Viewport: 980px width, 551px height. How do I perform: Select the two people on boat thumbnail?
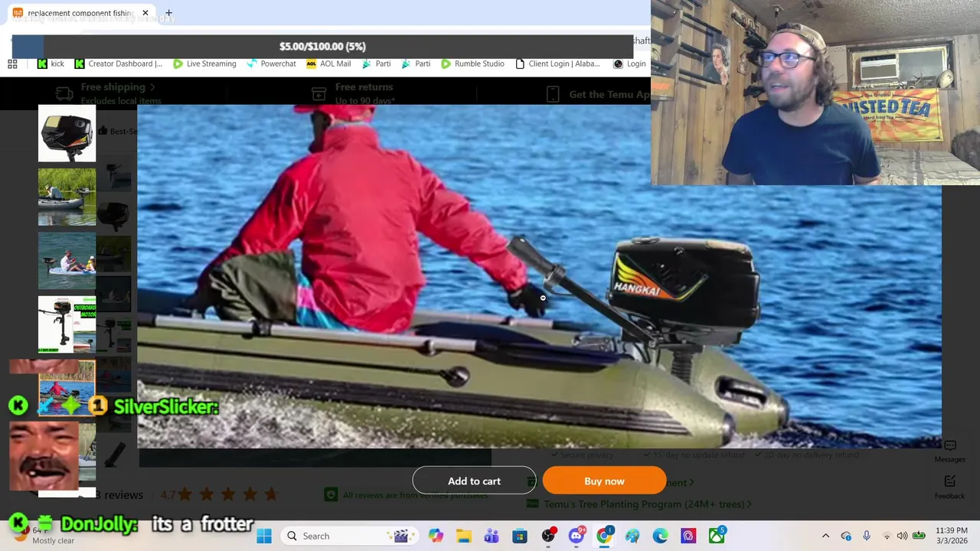click(67, 261)
